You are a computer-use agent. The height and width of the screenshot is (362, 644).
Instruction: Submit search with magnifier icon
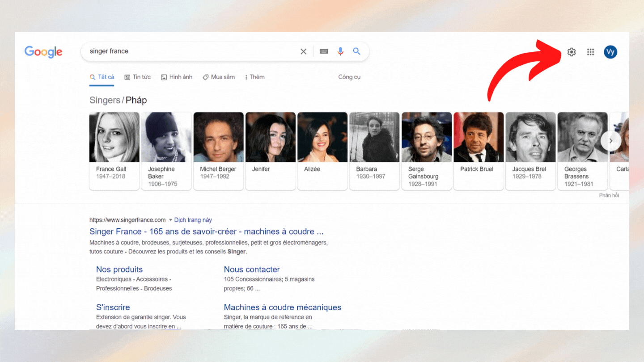(x=356, y=51)
